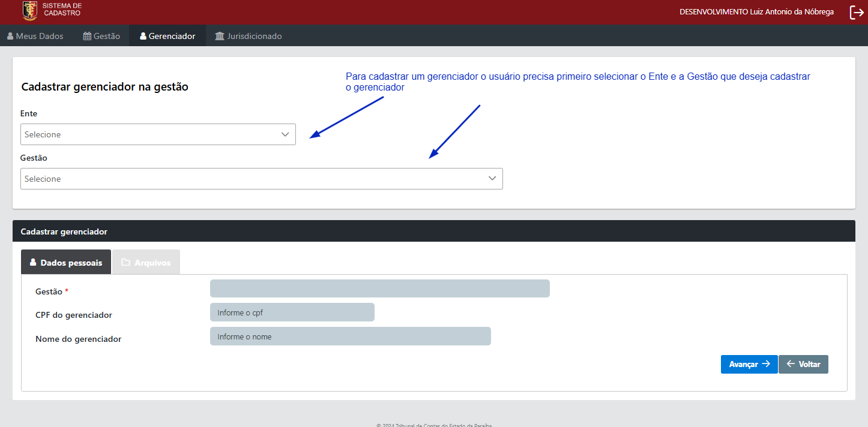
Task: Click the dark Cadastrar gerenciador panel header
Action: [434, 231]
